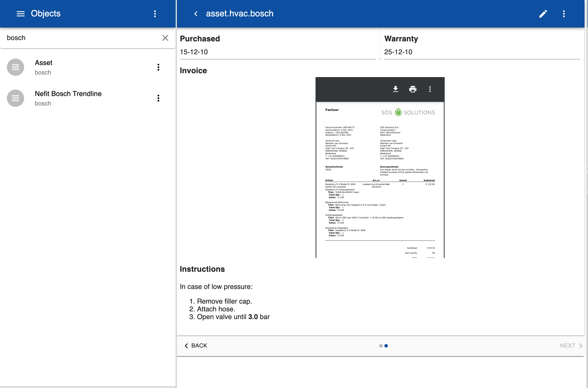Image resolution: width=588 pixels, height=388 pixels.
Task: Select the Nefit Bosch Trendline entry
Action: [88, 98]
